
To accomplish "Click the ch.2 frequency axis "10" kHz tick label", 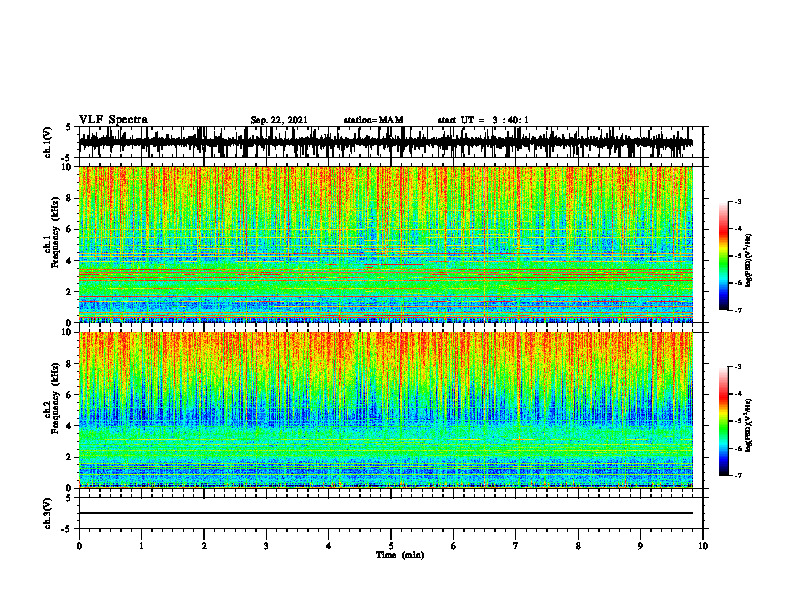I will [68, 332].
